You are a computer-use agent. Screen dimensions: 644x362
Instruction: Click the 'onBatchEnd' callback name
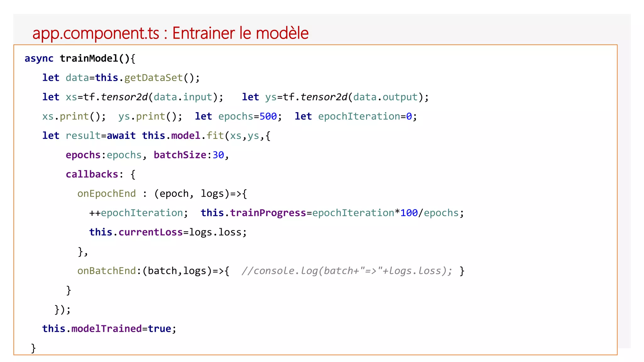107,271
